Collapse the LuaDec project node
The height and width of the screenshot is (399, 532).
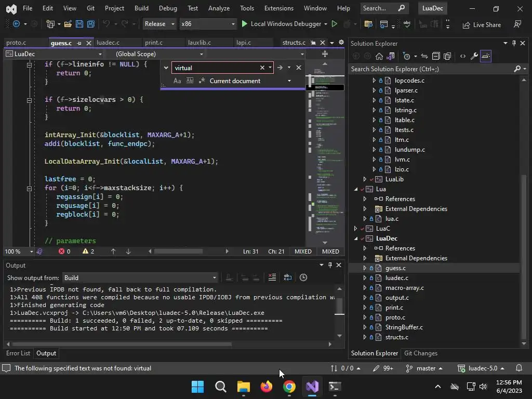point(355,238)
